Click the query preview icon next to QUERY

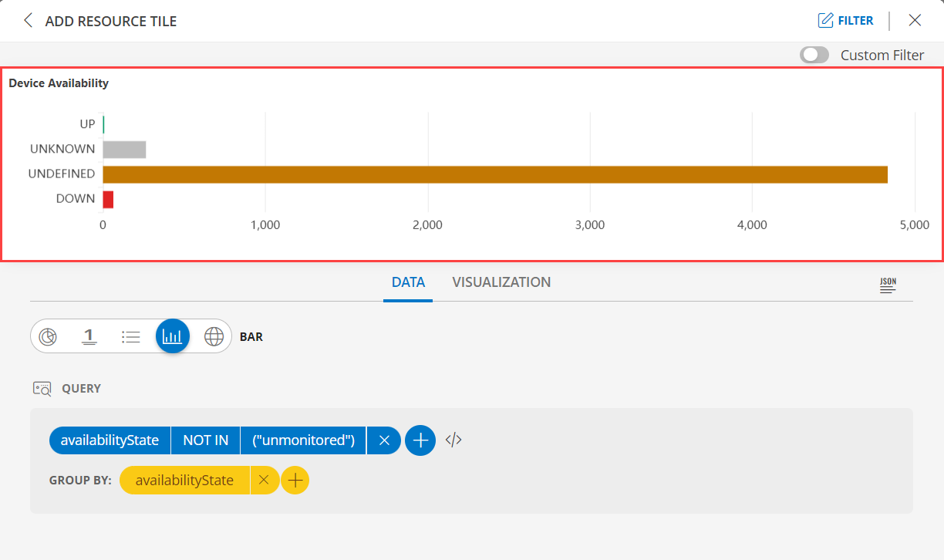tap(42, 388)
